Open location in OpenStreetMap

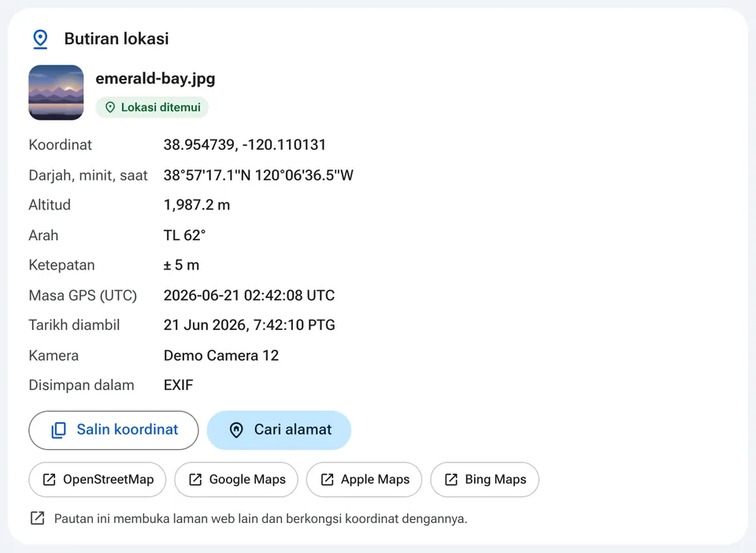(98, 479)
